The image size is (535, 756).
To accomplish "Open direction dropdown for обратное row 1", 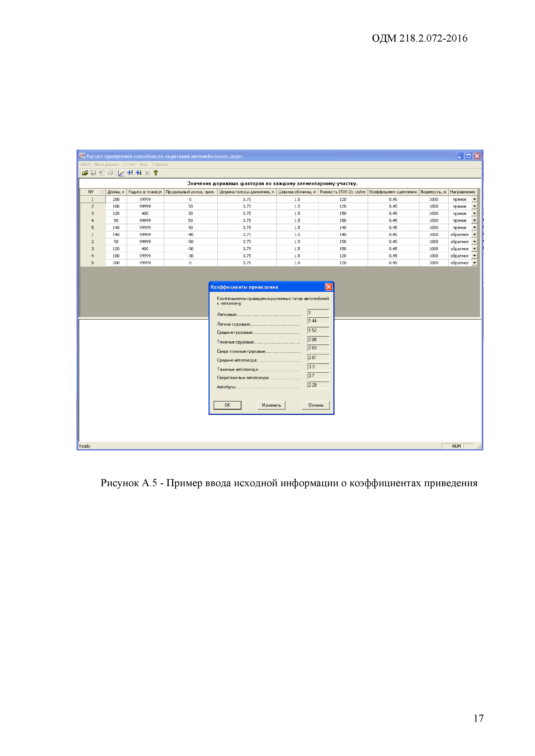I will [474, 234].
